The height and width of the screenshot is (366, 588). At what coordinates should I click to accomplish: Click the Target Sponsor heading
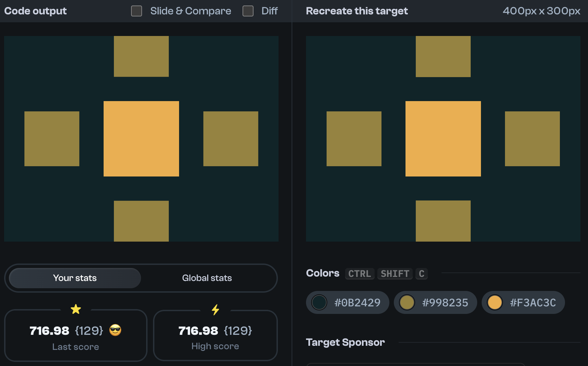pyautogui.click(x=345, y=342)
